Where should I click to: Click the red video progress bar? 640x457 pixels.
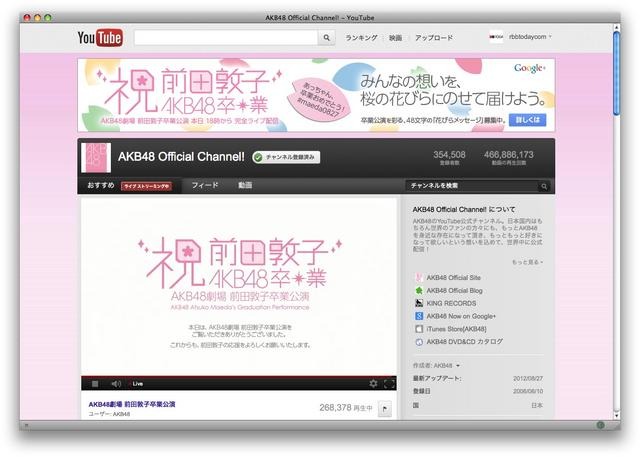coord(240,375)
